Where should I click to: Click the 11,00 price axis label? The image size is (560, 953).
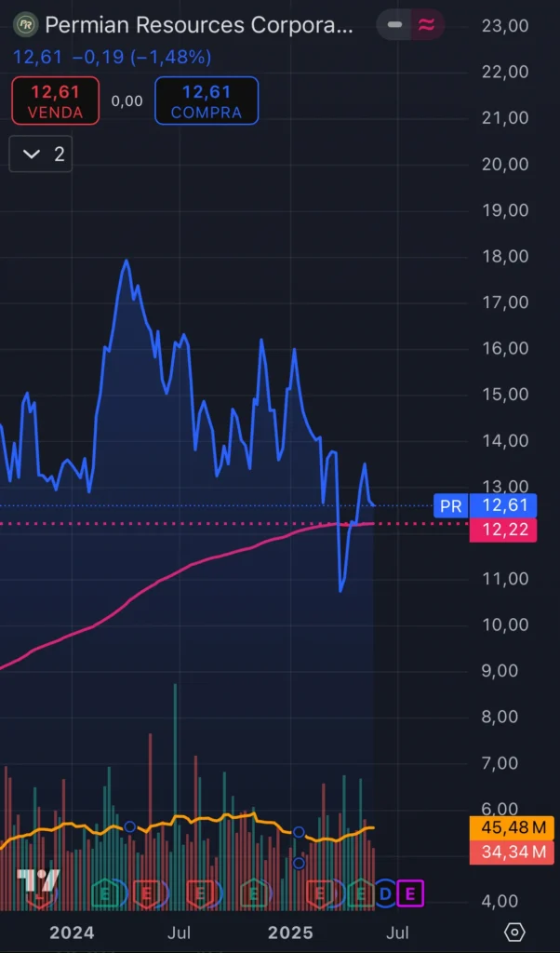tap(505, 579)
